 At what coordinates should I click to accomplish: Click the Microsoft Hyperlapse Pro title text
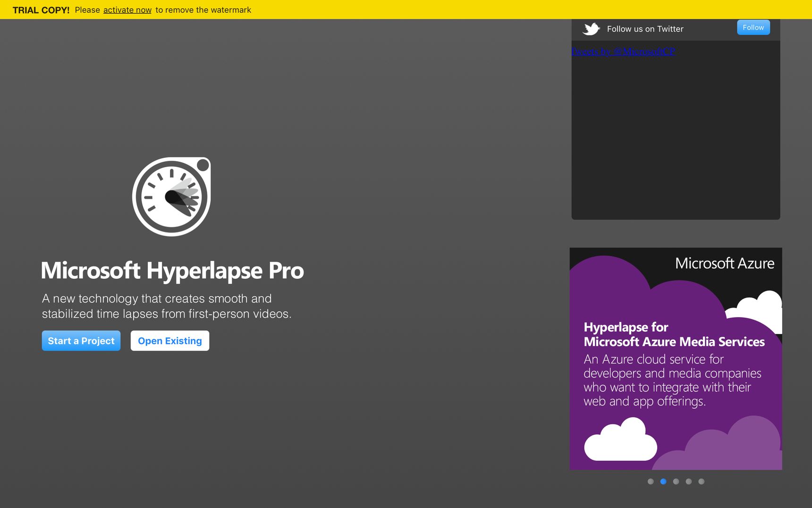pos(172,271)
